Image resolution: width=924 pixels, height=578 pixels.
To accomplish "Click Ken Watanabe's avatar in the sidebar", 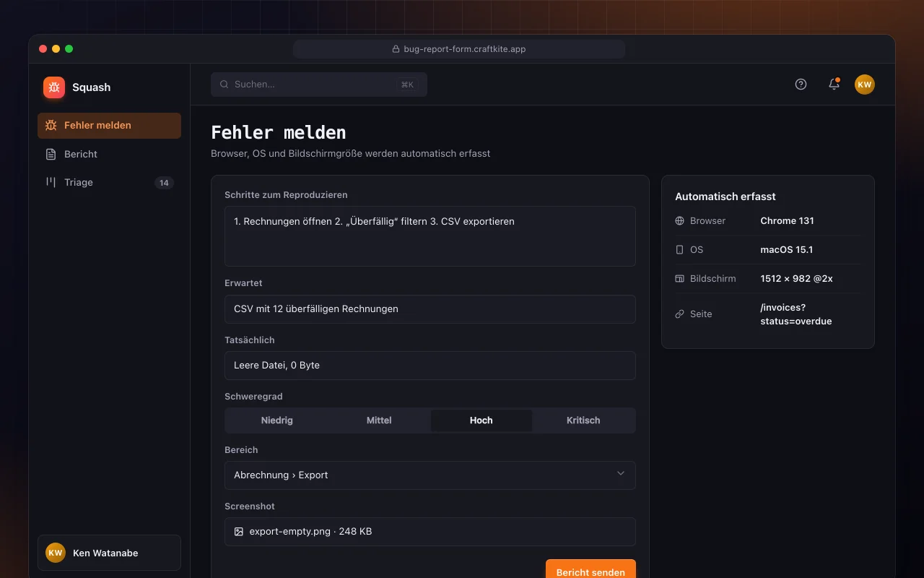I will coord(56,553).
